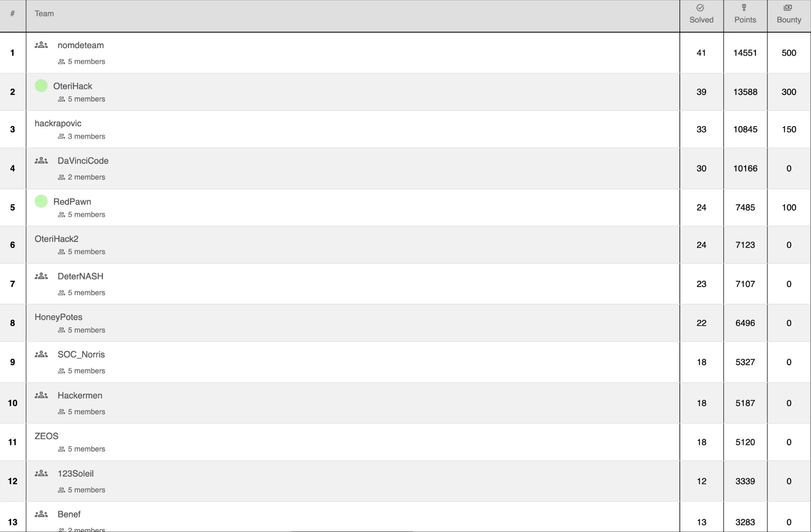
Task: Click SOC_Norris group avatar icon
Action: click(x=41, y=355)
